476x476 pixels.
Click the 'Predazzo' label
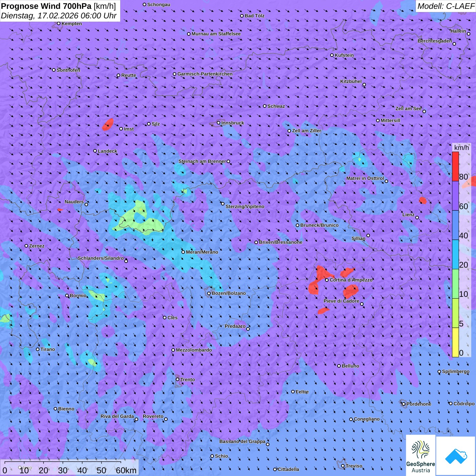[x=235, y=326]
